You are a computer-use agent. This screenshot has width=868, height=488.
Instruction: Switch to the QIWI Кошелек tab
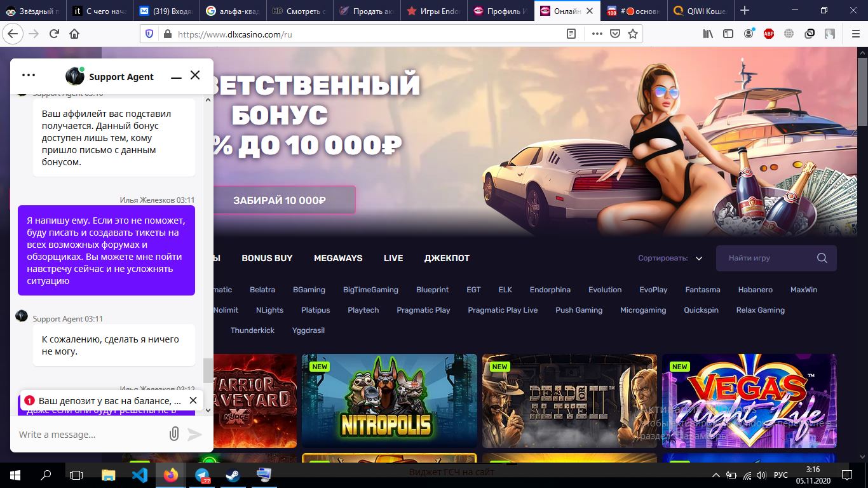[x=700, y=11]
